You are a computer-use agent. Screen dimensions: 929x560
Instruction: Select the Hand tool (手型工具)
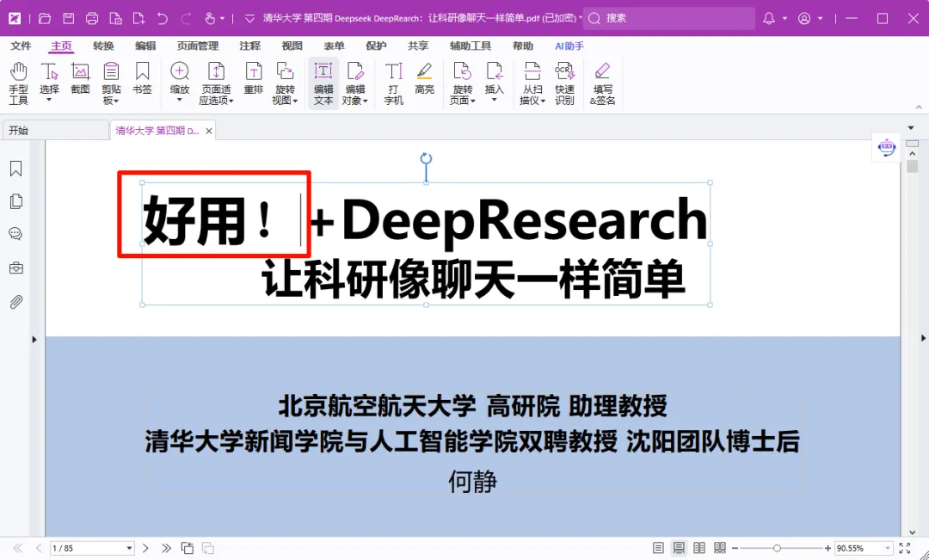click(x=18, y=83)
